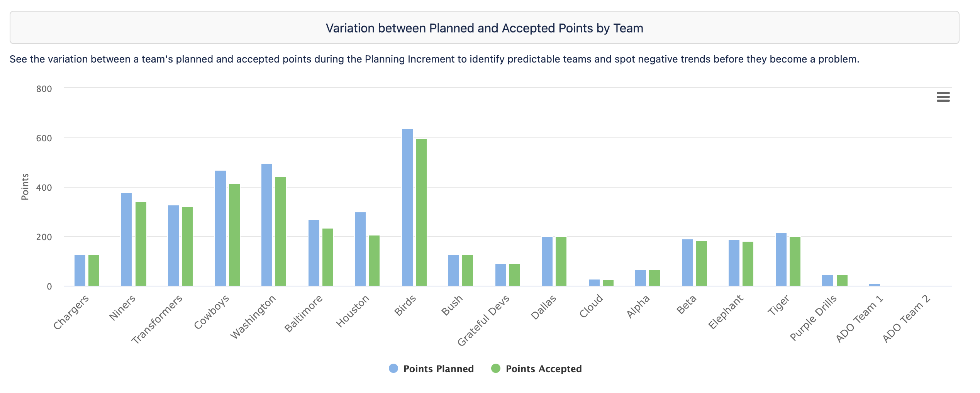Screen dimensions: 980x393
Task: Click the Transformers accepted points bar
Action: tap(187, 246)
